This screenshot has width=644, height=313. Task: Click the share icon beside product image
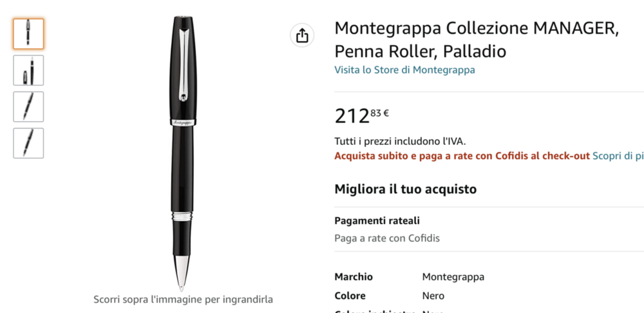pyautogui.click(x=302, y=35)
